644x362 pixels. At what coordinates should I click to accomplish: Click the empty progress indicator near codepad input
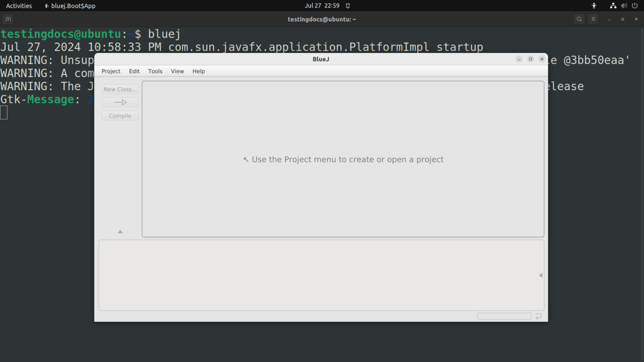tap(504, 316)
